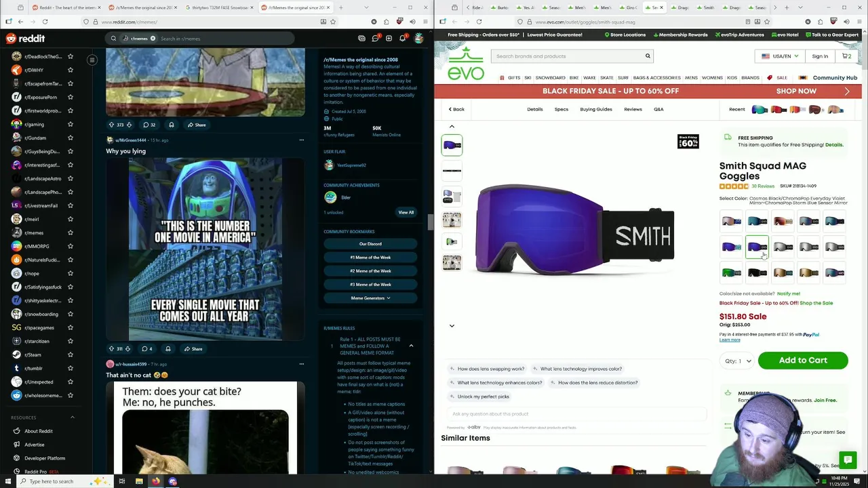This screenshot has height=488, width=868.
Task: Collapse Rule 1 in r/memes rules
Action: (411, 346)
